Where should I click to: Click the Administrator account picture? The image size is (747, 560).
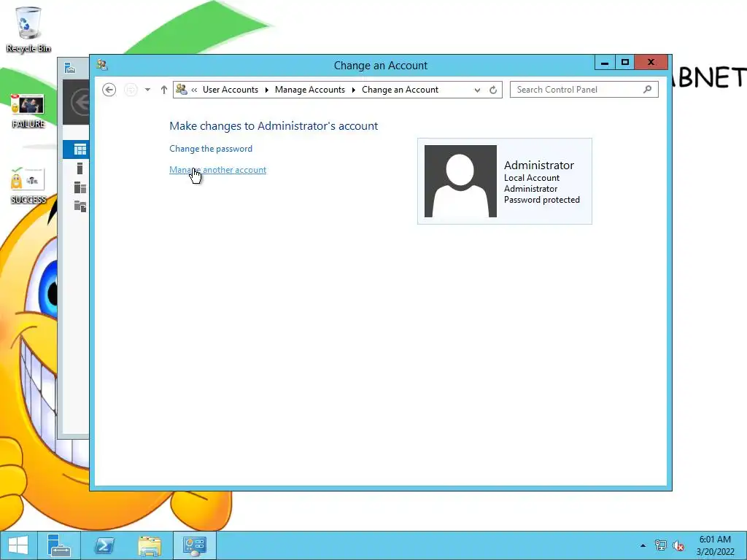(460, 181)
